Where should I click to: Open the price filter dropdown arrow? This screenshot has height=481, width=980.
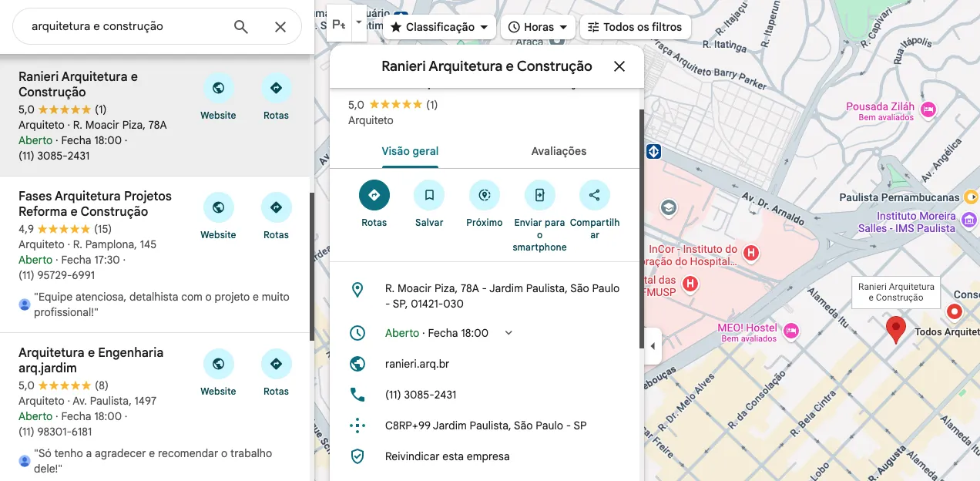358,23
